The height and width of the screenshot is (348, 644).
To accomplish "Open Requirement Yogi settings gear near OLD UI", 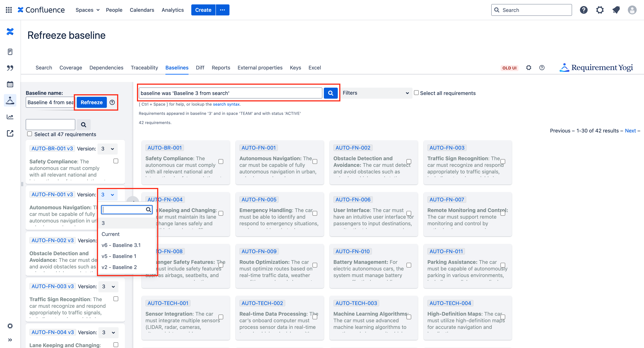I will [529, 68].
